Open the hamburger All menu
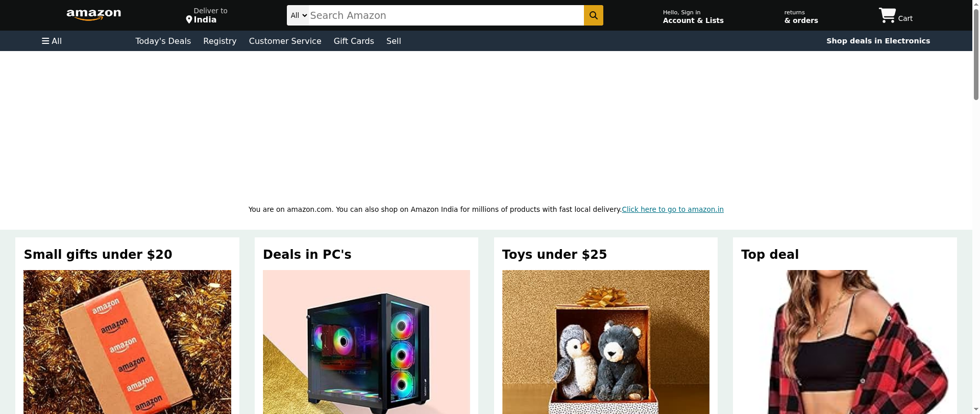 click(52, 41)
